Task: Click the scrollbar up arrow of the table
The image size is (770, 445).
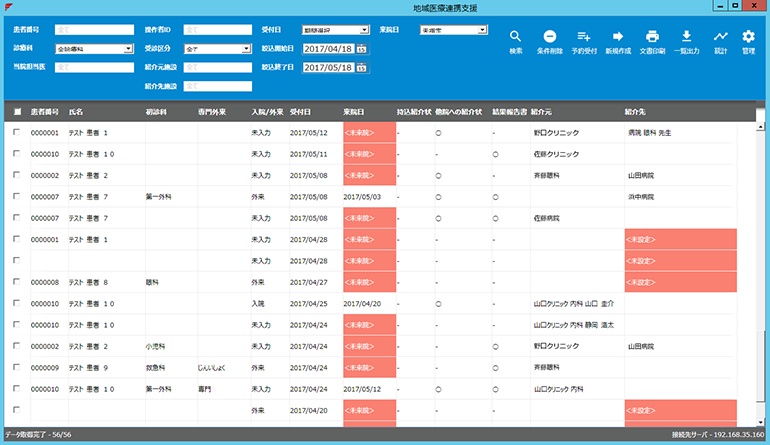Action: tap(760, 127)
